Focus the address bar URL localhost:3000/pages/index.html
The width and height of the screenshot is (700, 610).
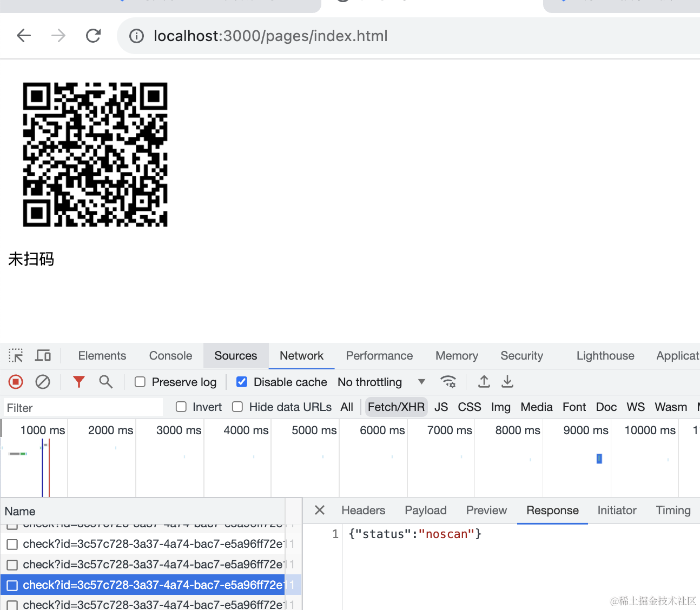[270, 36]
